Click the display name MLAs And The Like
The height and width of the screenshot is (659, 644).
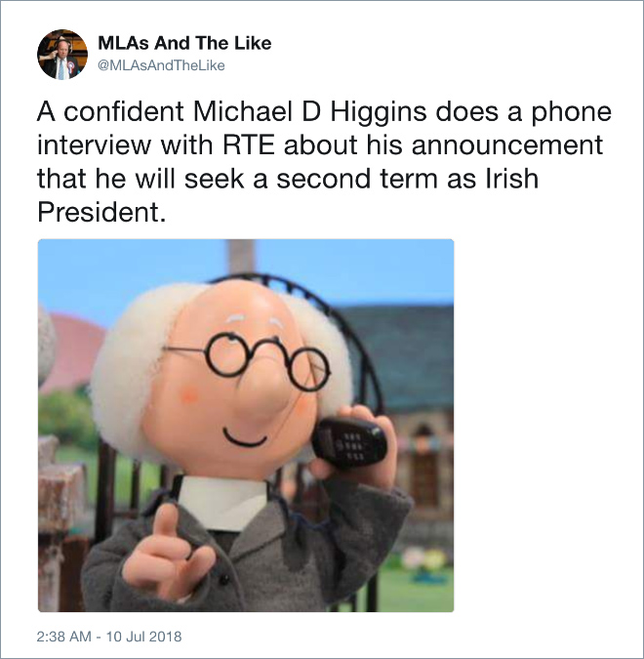point(184,43)
